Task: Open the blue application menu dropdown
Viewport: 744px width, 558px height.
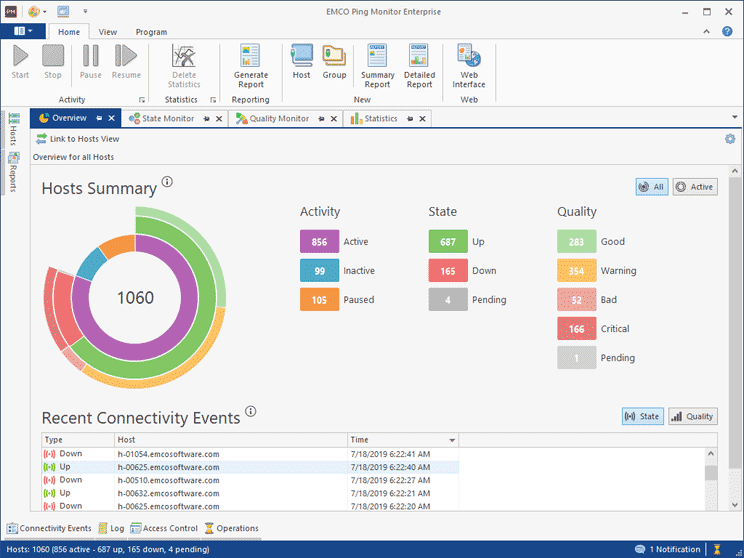Action: [23, 31]
